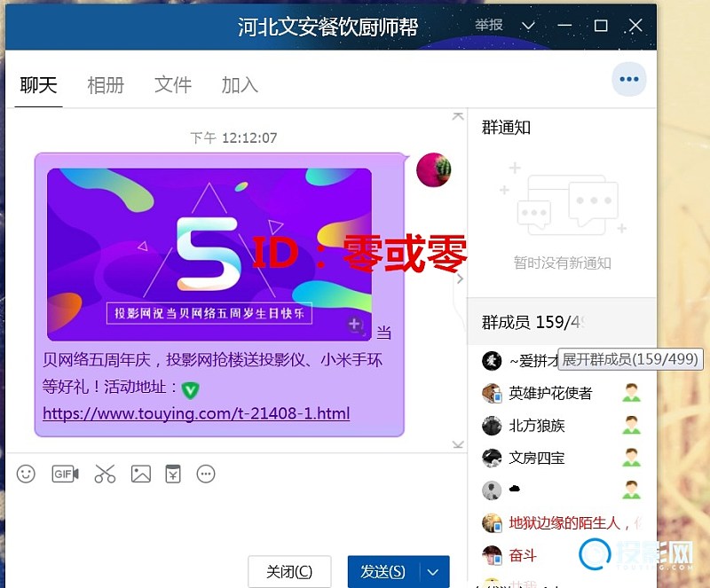Select member 北方狼族
This screenshot has height=588, width=710.
click(x=537, y=426)
